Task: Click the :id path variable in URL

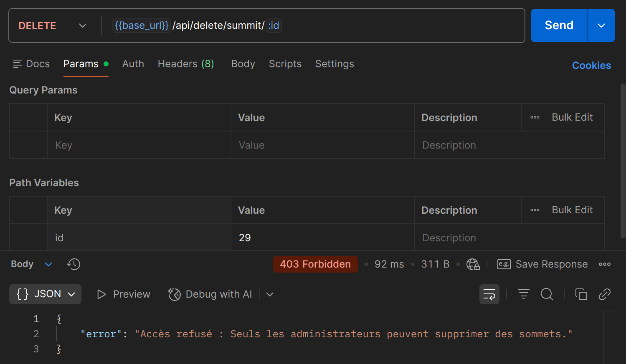Action: click(274, 25)
